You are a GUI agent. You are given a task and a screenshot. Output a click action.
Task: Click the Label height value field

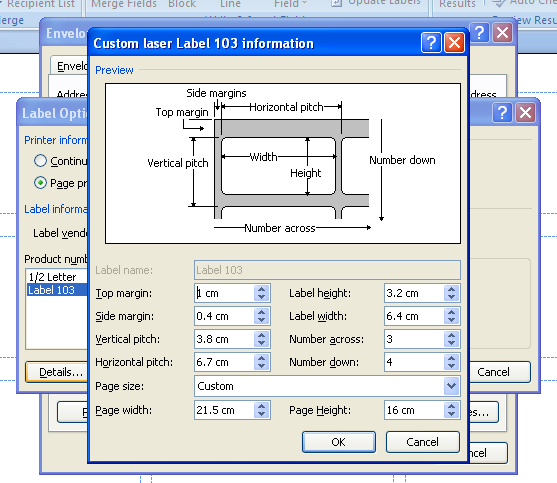(x=414, y=293)
